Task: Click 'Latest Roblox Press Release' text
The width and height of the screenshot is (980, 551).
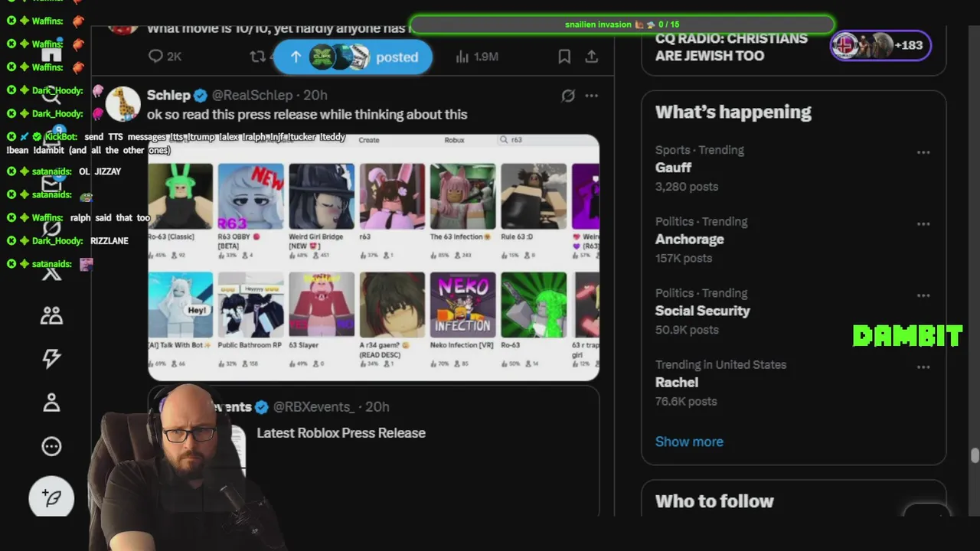Action: click(x=341, y=433)
